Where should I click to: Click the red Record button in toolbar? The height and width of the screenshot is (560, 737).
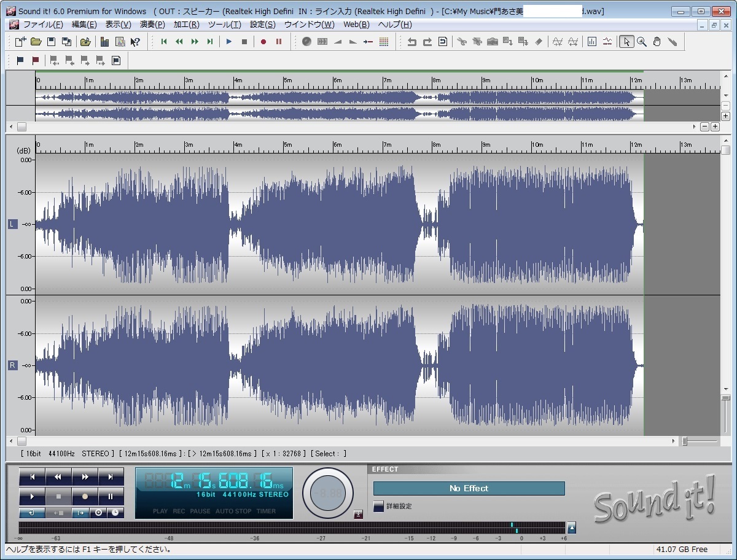click(x=263, y=42)
